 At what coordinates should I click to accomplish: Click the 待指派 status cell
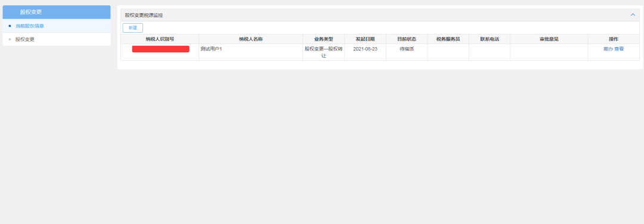(407, 52)
